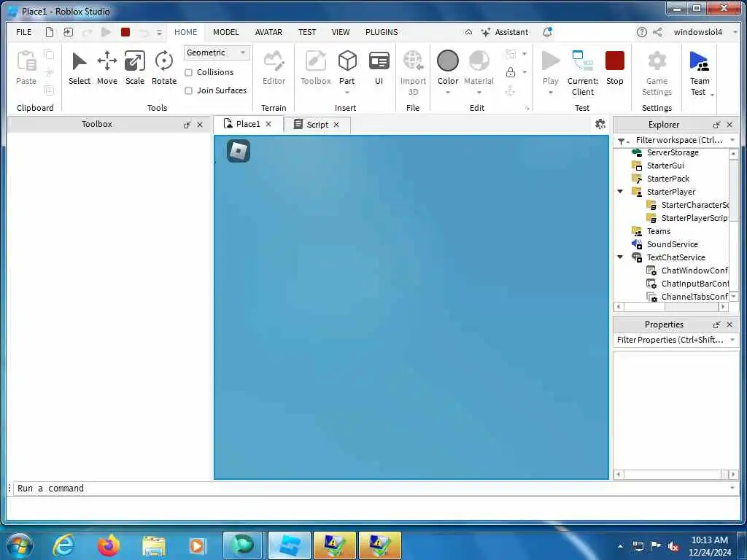
Task: Click the Play button in Test group
Action: coord(551,69)
